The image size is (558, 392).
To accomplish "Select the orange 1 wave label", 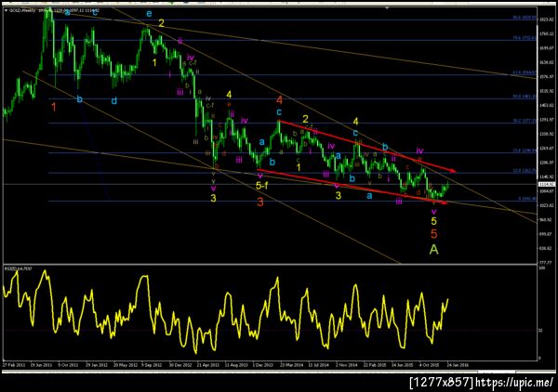I will tap(54, 107).
